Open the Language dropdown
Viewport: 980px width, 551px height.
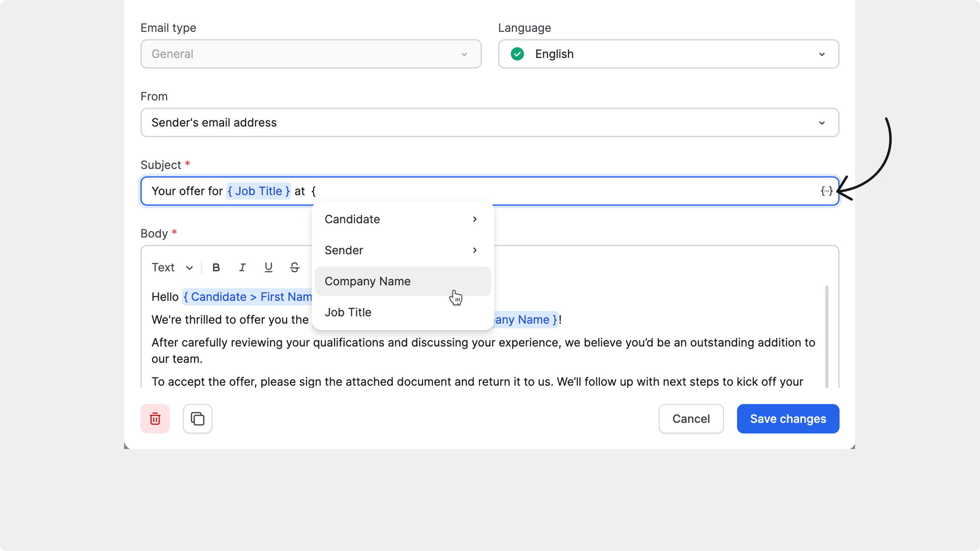pos(668,54)
